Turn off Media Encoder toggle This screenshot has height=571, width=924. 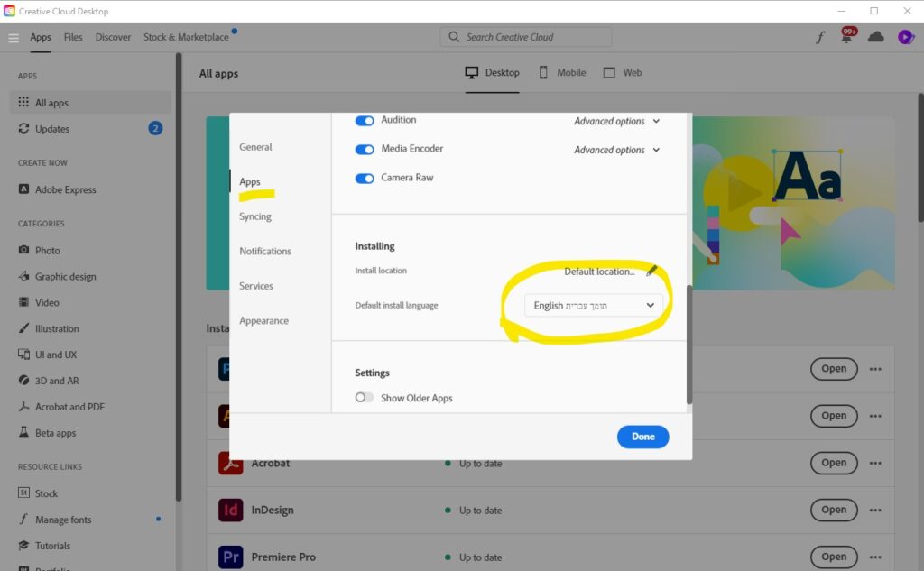point(365,149)
